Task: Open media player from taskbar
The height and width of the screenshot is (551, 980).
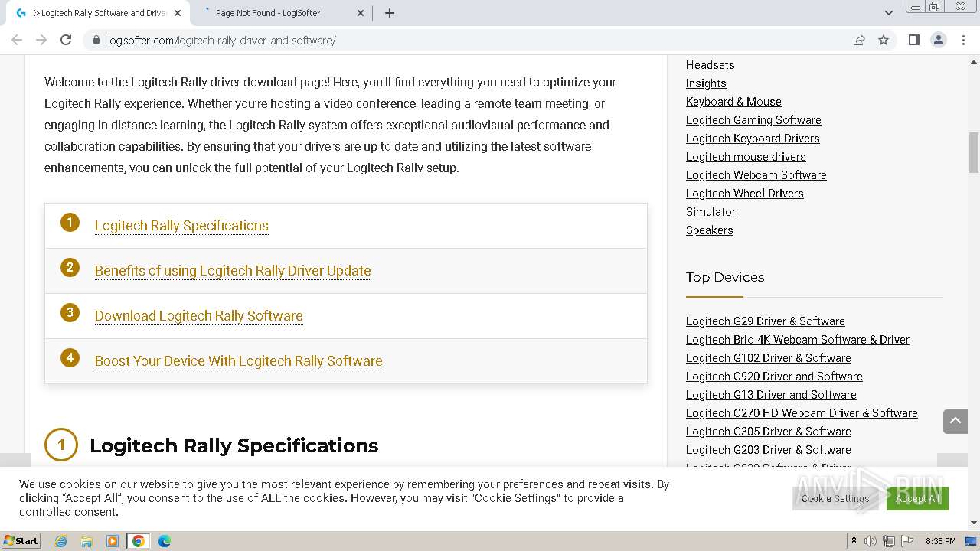Action: tap(113, 541)
